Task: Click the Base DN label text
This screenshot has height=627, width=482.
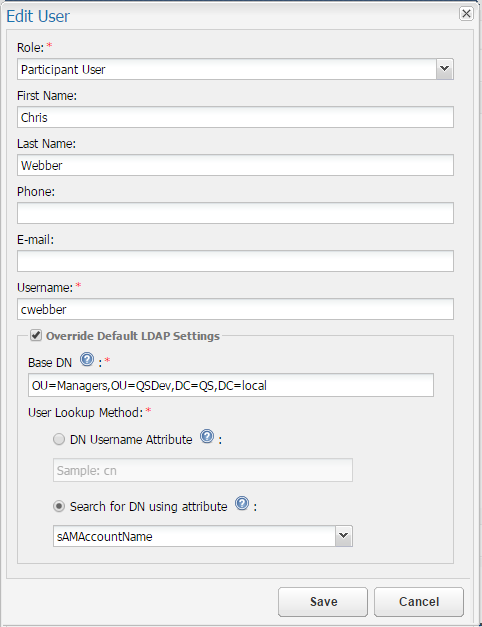Action: [50, 363]
